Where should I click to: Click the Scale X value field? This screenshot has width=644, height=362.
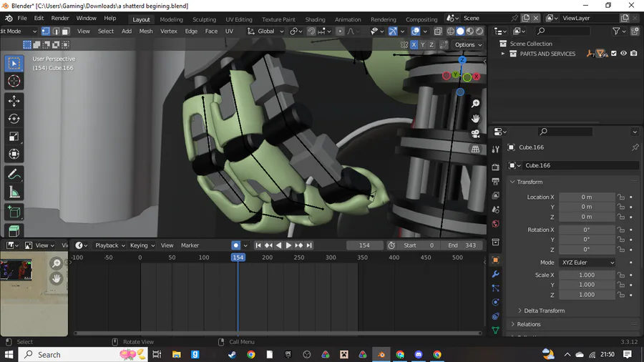587,275
